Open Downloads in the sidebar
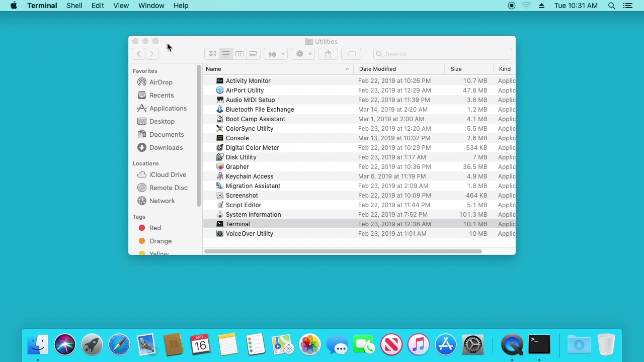This screenshot has width=644, height=362. tap(166, 147)
